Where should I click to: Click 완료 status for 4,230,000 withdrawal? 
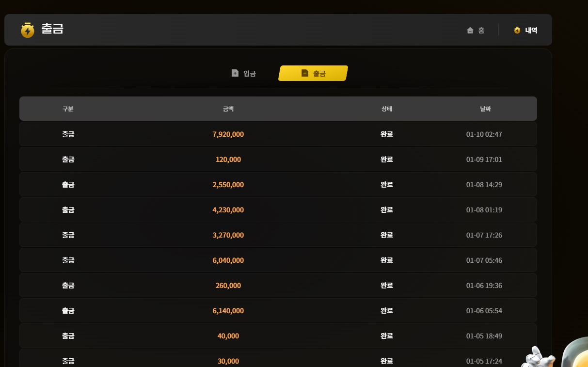(386, 210)
